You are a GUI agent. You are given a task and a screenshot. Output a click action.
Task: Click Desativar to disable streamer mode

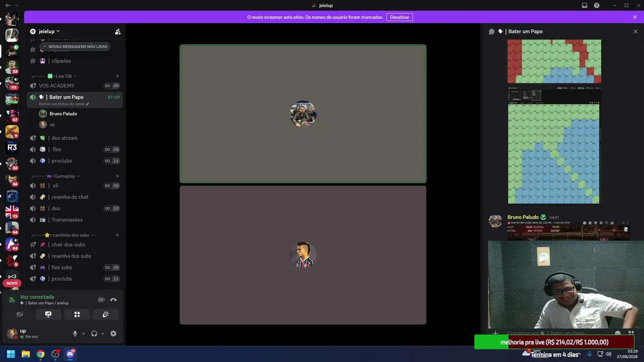pyautogui.click(x=399, y=17)
